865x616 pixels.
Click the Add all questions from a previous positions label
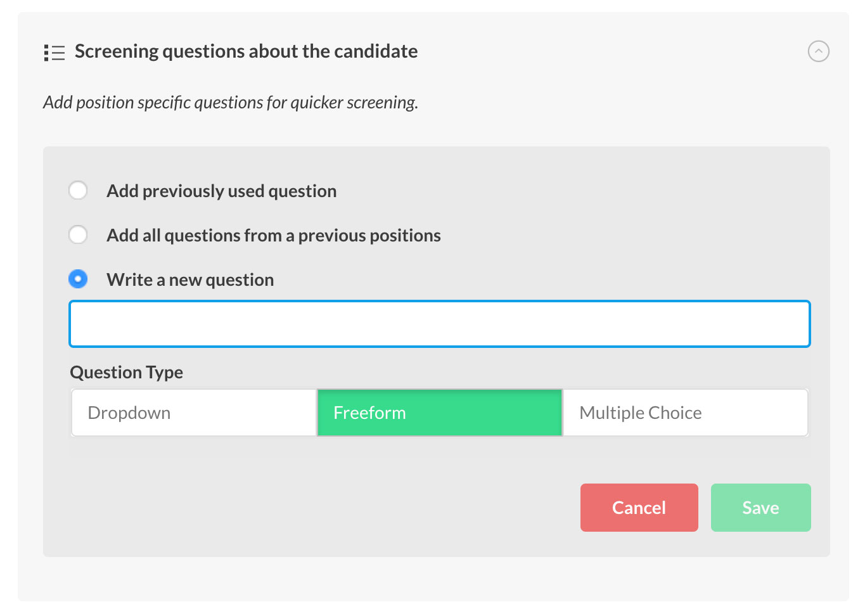[273, 235]
